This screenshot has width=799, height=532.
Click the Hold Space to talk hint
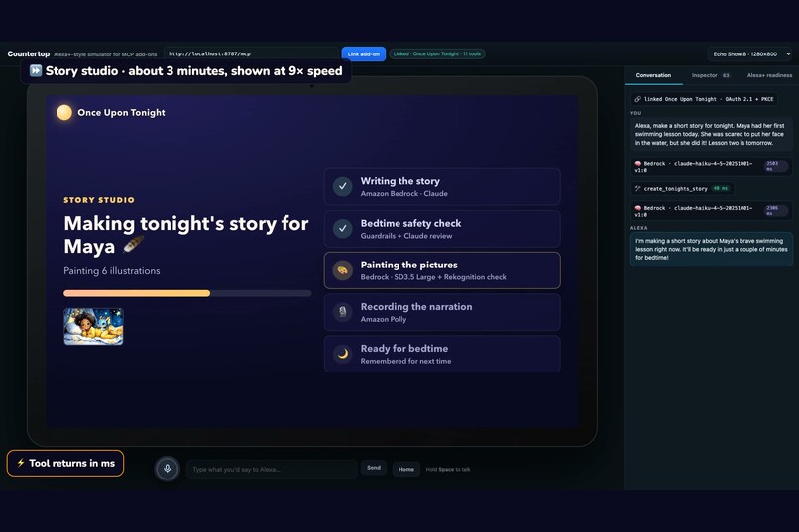448,470
